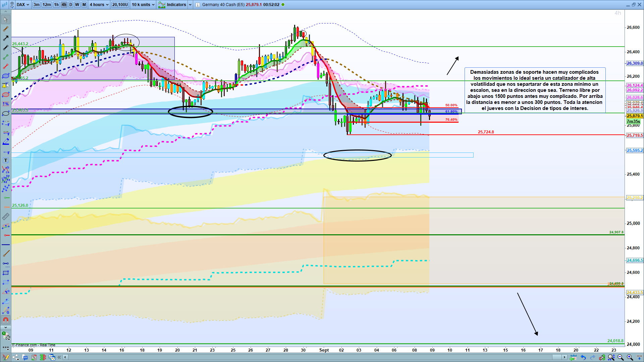The image size is (644, 362).
Task: Click the 20,100U units button
Action: tap(120, 5)
